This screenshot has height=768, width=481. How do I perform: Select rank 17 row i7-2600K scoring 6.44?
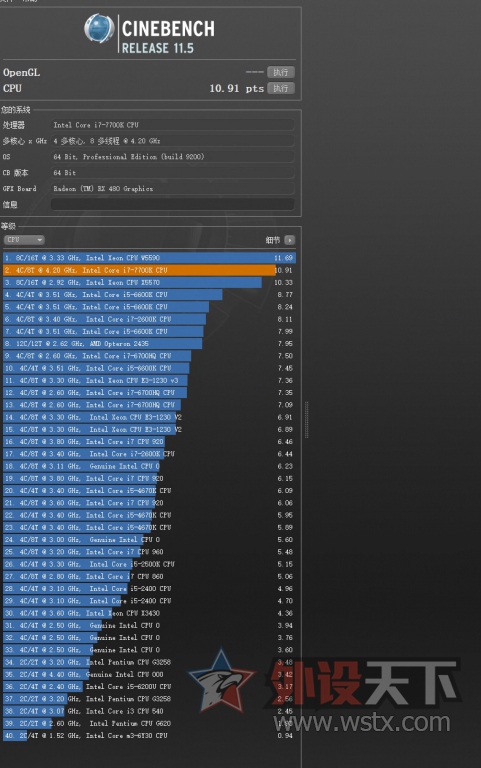[149, 454]
